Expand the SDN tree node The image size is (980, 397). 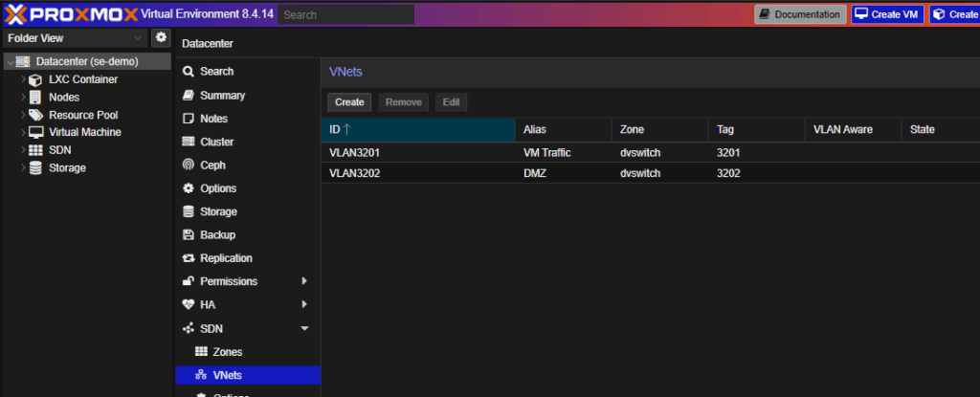pos(24,150)
